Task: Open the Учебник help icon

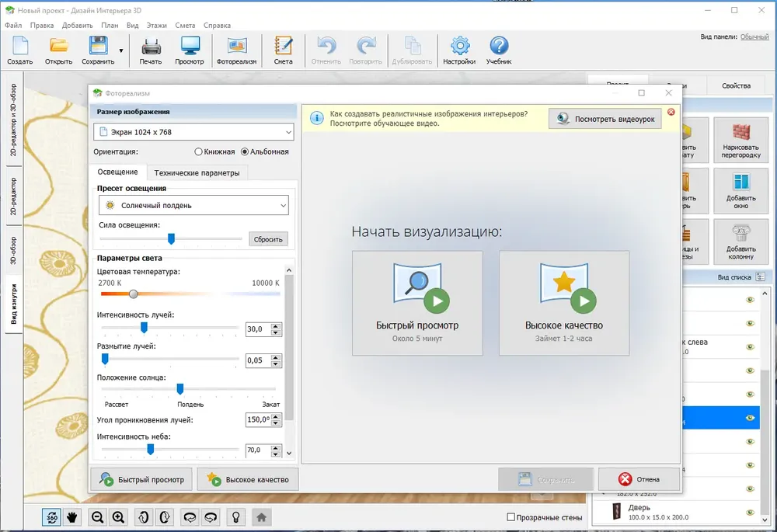Action: [x=499, y=50]
